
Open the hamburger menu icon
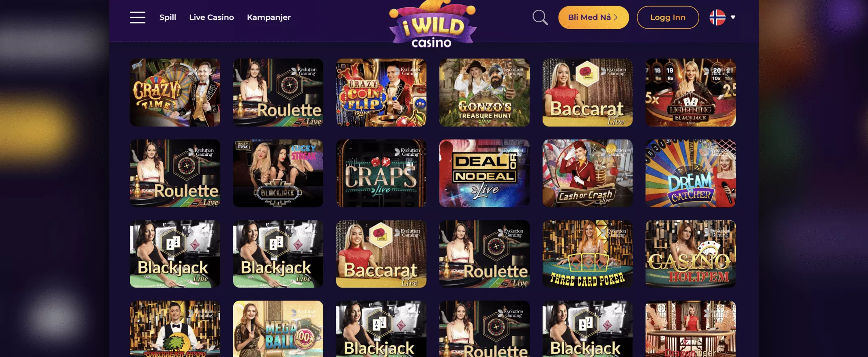[138, 17]
